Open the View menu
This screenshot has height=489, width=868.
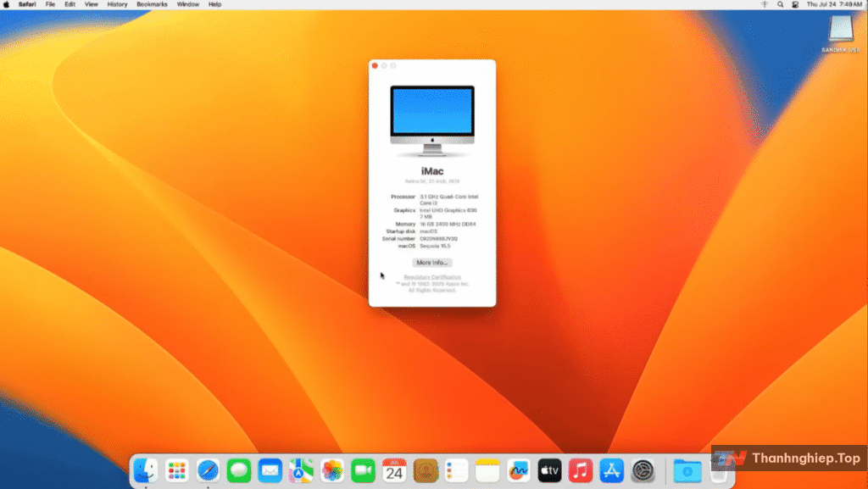(92, 4)
